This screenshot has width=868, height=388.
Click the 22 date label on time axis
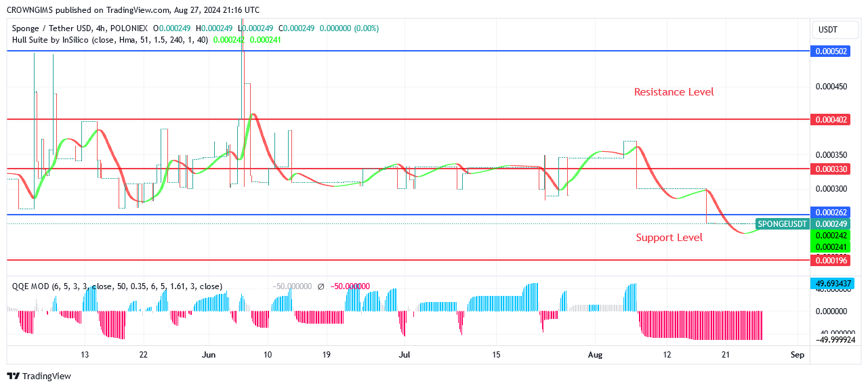tap(144, 355)
